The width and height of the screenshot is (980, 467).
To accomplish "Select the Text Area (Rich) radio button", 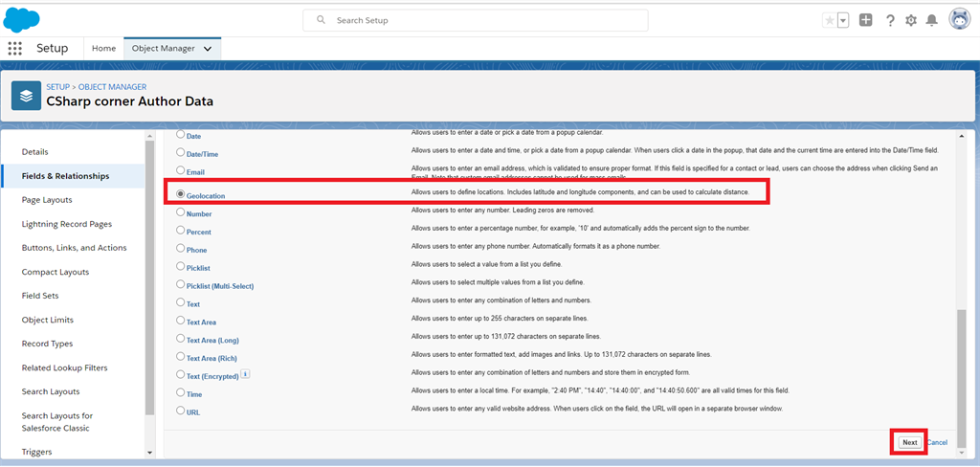I will coord(181,356).
